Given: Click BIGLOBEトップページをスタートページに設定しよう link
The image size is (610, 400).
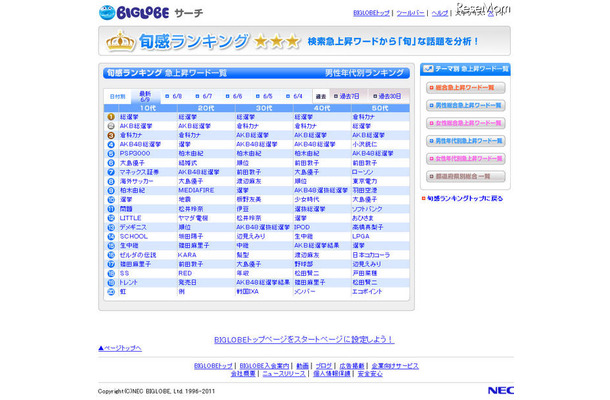Looking at the screenshot, I should 304,340.
